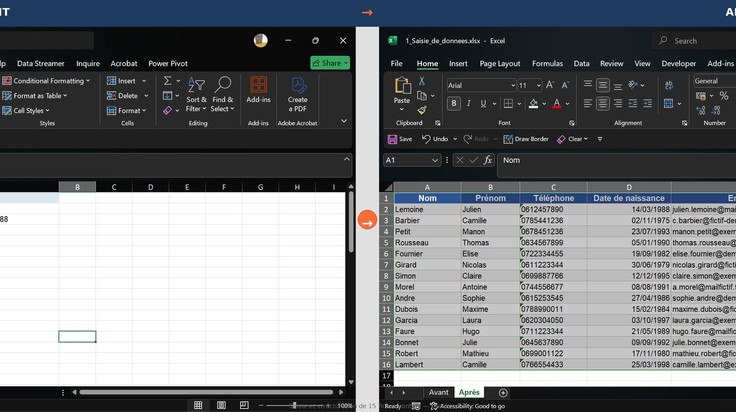Image resolution: width=736 pixels, height=412 pixels.
Task: Click the Fill Color bucket swatch
Action: coord(533,103)
